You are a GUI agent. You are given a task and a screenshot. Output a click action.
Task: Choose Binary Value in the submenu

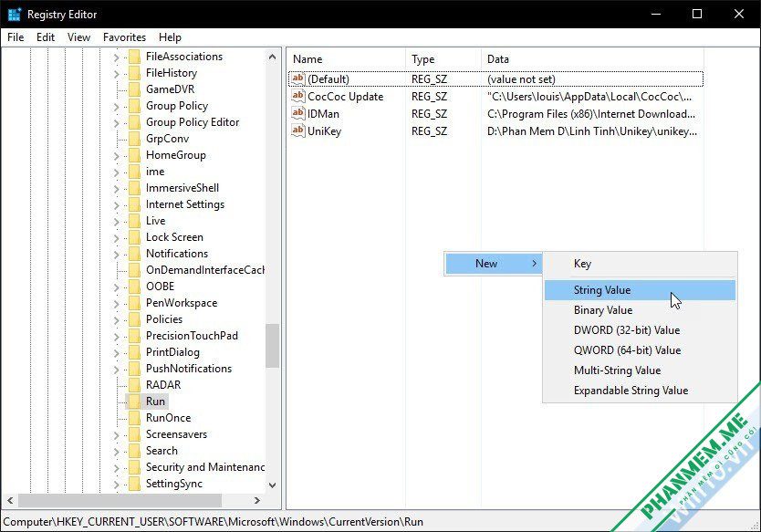pyautogui.click(x=640, y=310)
